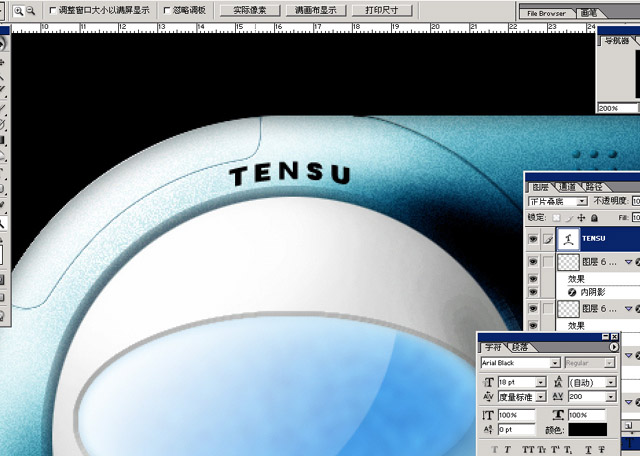Hide the 内阴影 inner shadow effect eye
Image resolution: width=640 pixels, height=456 pixels.
(533, 292)
